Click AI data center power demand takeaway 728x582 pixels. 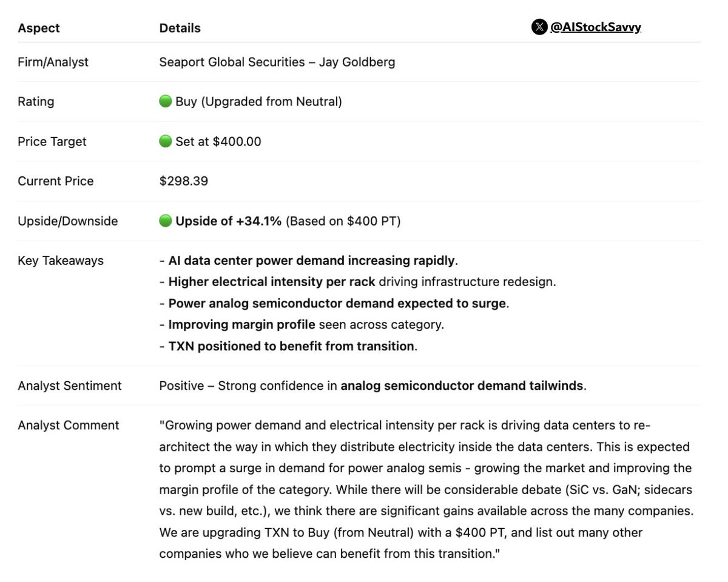[309, 261]
